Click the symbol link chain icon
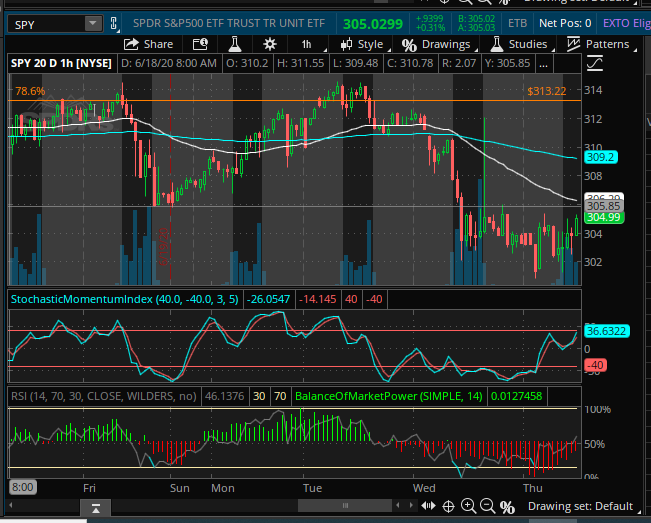 pos(114,23)
